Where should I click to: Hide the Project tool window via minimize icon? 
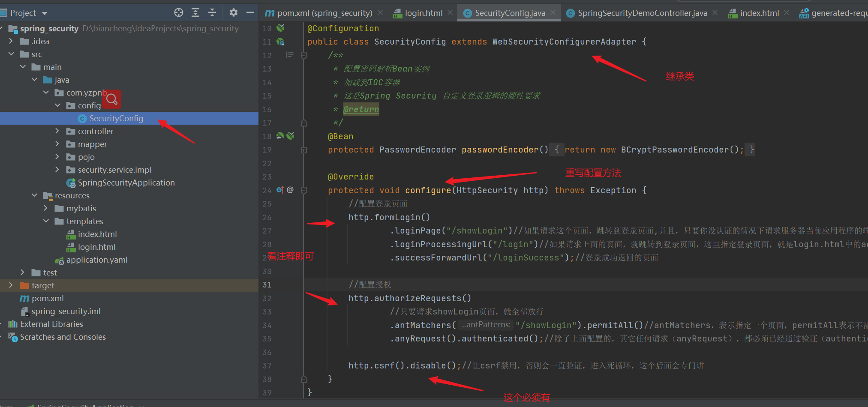tap(250, 12)
